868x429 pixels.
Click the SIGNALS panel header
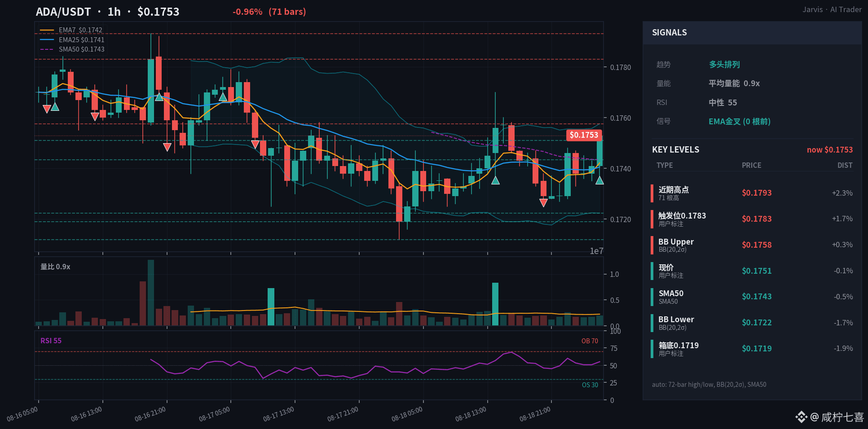(752, 33)
